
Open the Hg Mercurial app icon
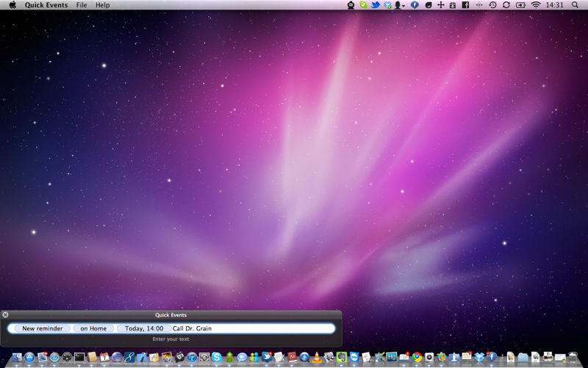pyautogui.click(x=392, y=357)
